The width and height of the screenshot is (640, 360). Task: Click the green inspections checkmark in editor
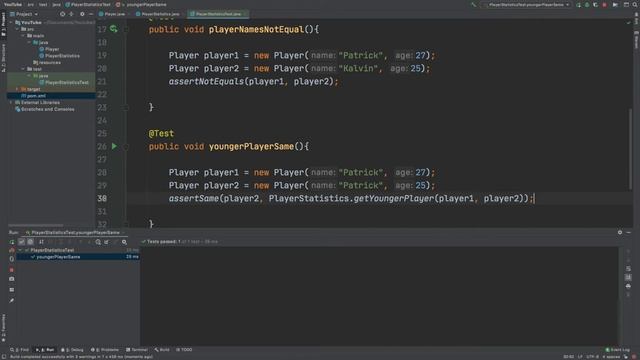tap(629, 23)
